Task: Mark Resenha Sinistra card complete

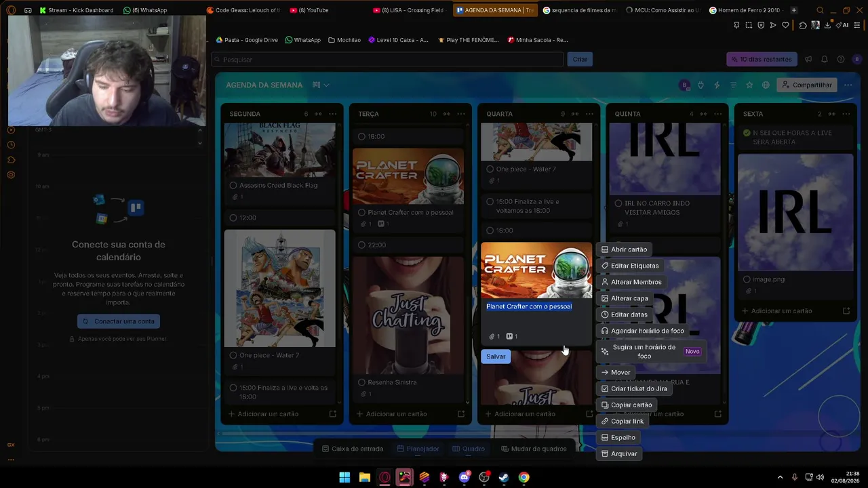Action: point(361,382)
